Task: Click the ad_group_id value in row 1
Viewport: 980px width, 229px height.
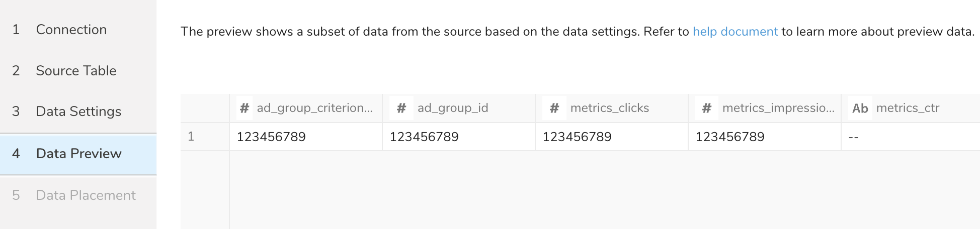Action: tap(424, 137)
